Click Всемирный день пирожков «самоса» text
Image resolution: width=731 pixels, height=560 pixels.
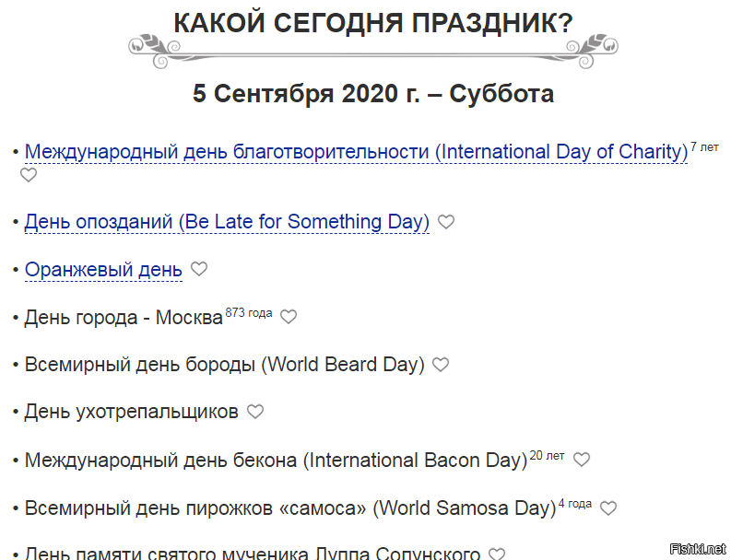(x=290, y=507)
